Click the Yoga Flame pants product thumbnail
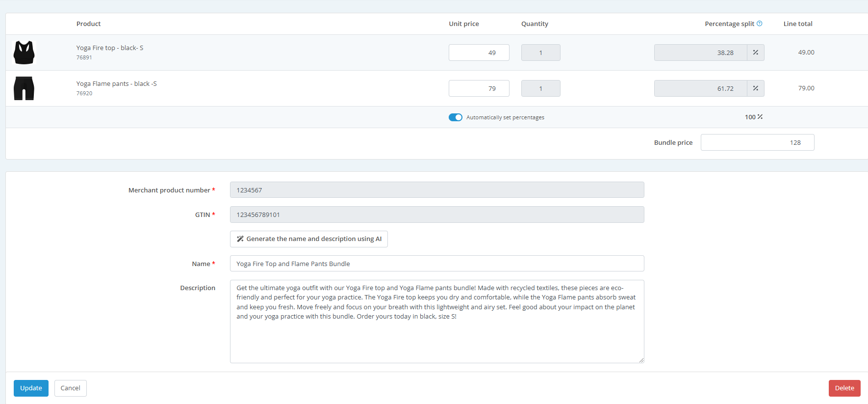This screenshot has height=404, width=868. pos(24,88)
